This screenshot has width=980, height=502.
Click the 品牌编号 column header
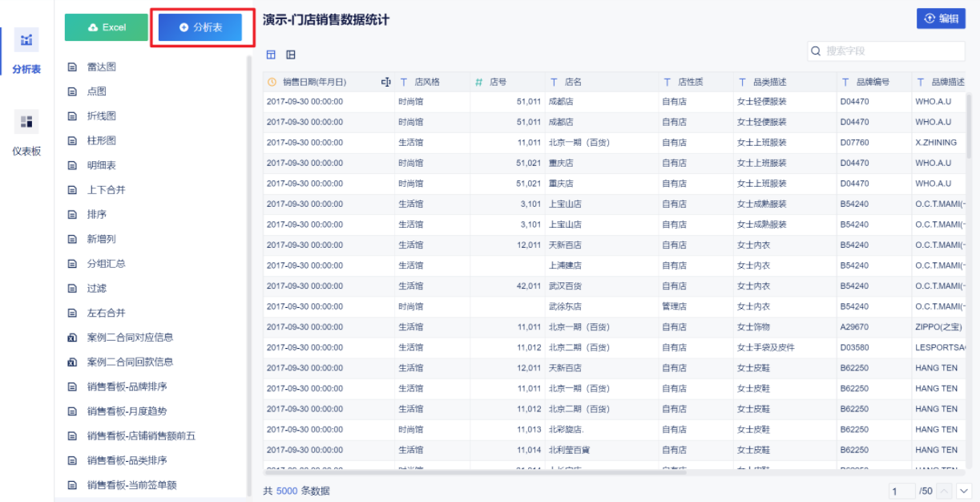click(874, 82)
